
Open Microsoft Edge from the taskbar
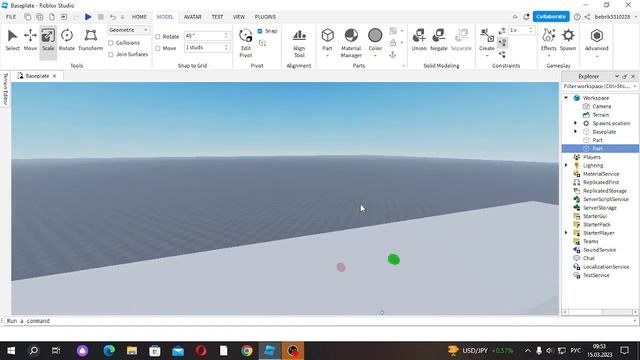click(109, 351)
